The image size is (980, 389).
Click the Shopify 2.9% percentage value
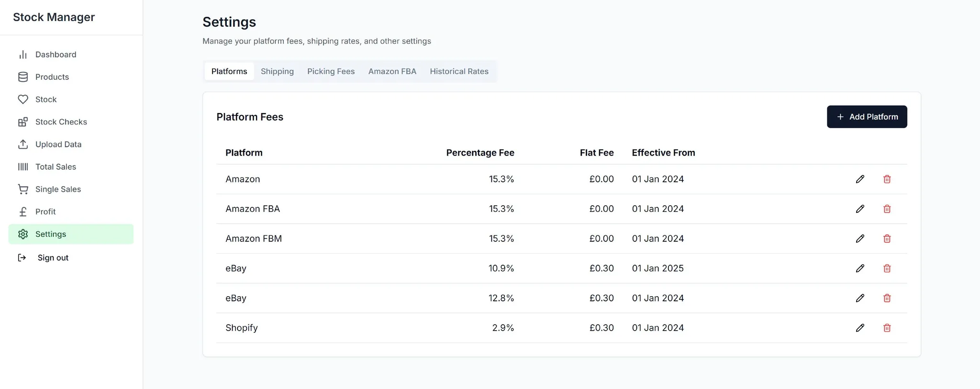coord(503,328)
